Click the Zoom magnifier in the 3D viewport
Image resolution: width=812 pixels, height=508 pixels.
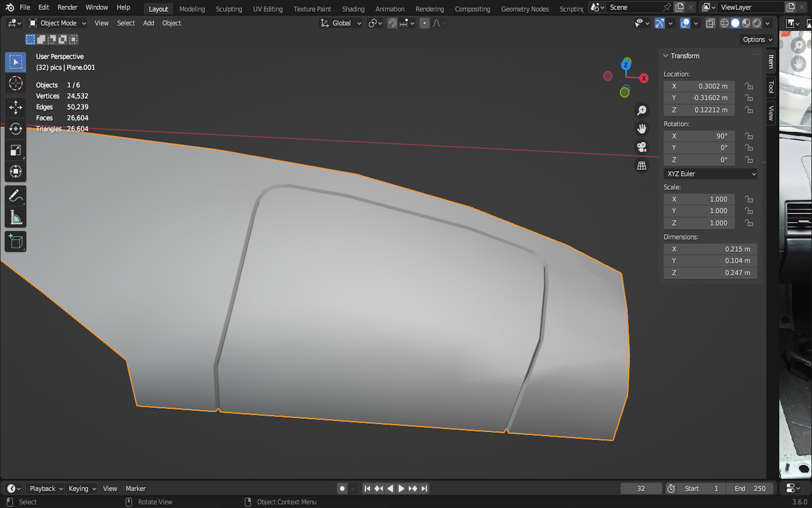642,111
